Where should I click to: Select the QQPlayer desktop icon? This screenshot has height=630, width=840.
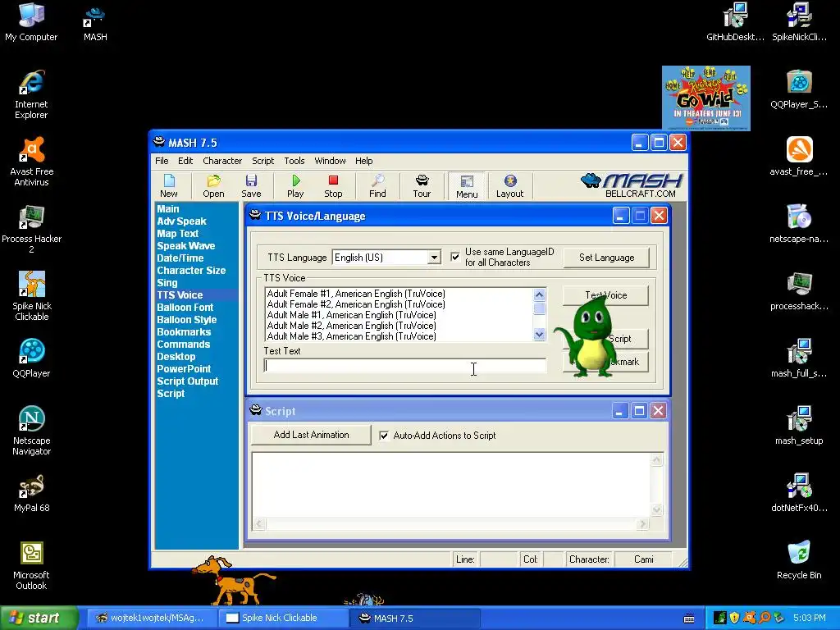[32, 359]
